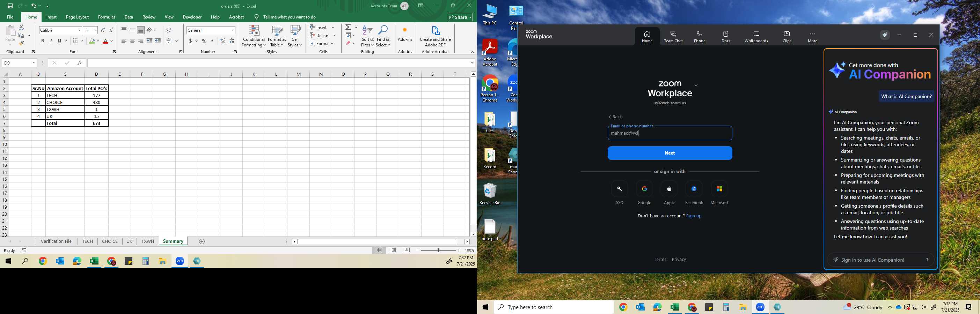Select cell with Total value 673
The width and height of the screenshot is (980, 314).
[x=96, y=123]
